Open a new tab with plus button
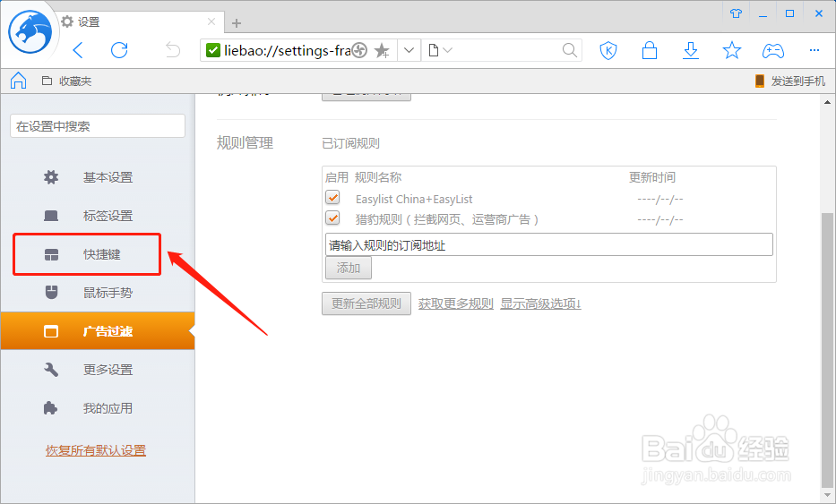The height and width of the screenshot is (504, 836). pyautogui.click(x=237, y=23)
